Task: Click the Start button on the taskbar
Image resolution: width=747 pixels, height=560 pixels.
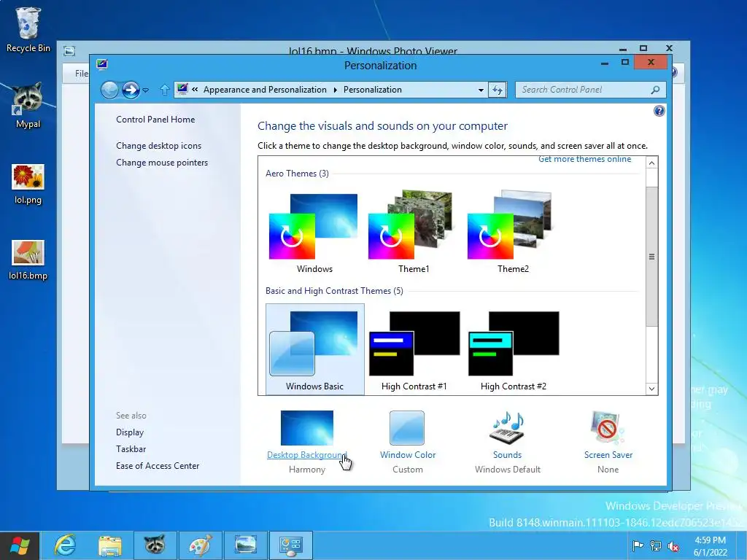Action: (x=20, y=545)
